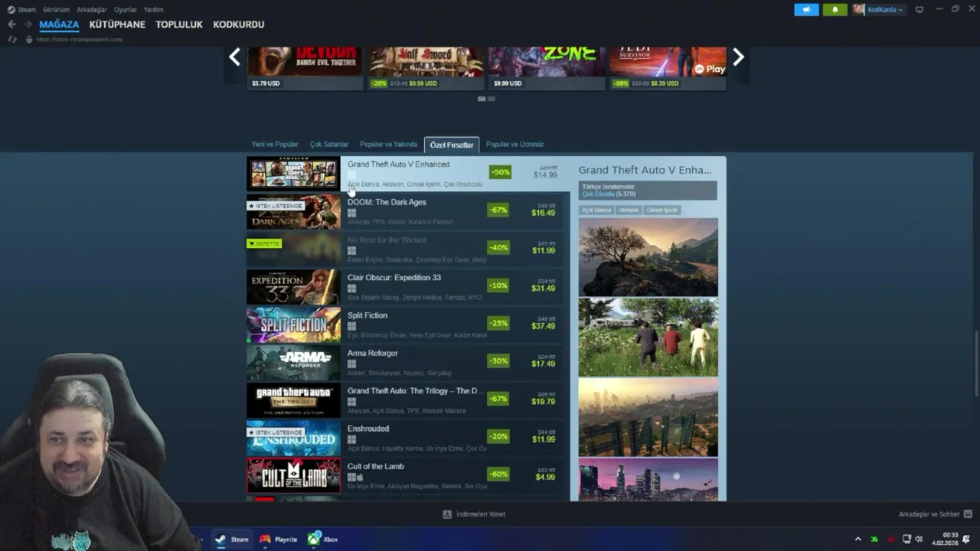Click the $16.49 price for DOOM

544,213
